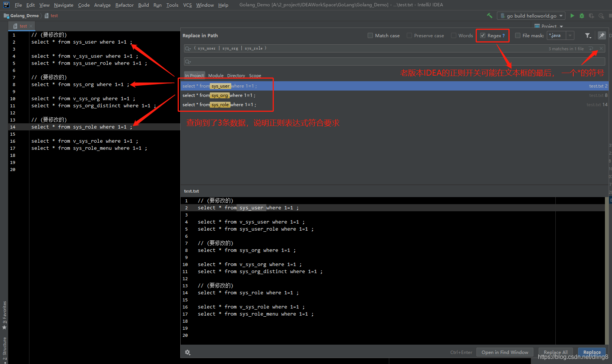The height and width of the screenshot is (364, 612).
Task: Click the Profiler run icon
Action: [x=601, y=16]
